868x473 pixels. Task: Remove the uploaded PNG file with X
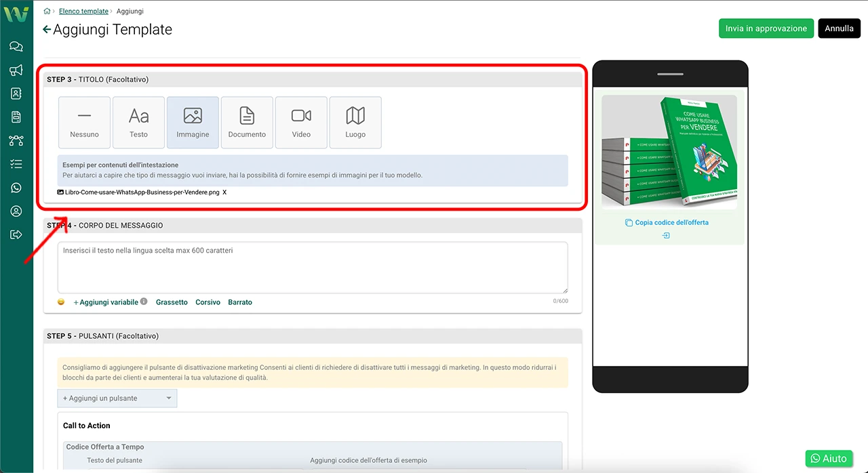click(x=224, y=192)
